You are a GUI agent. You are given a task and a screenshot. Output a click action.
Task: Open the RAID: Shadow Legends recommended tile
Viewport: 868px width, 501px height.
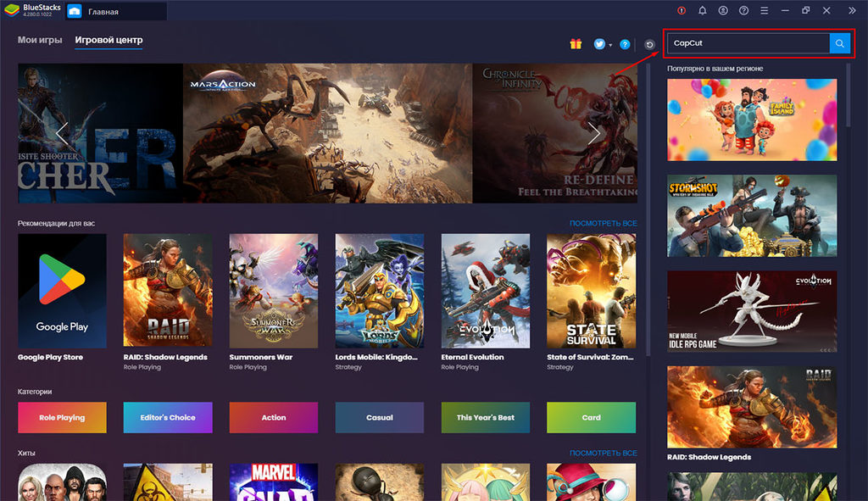pyautogui.click(x=168, y=291)
